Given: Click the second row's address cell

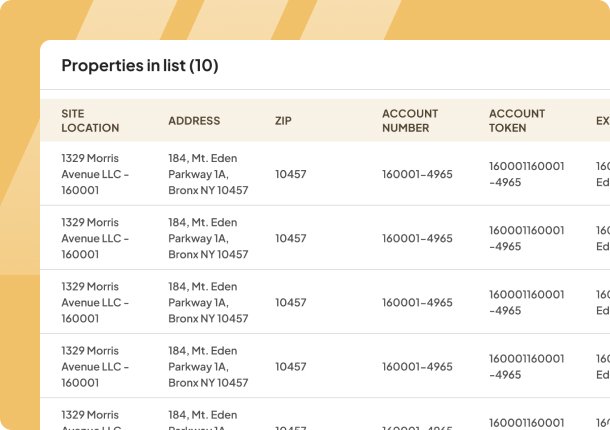Looking at the screenshot, I should point(208,238).
